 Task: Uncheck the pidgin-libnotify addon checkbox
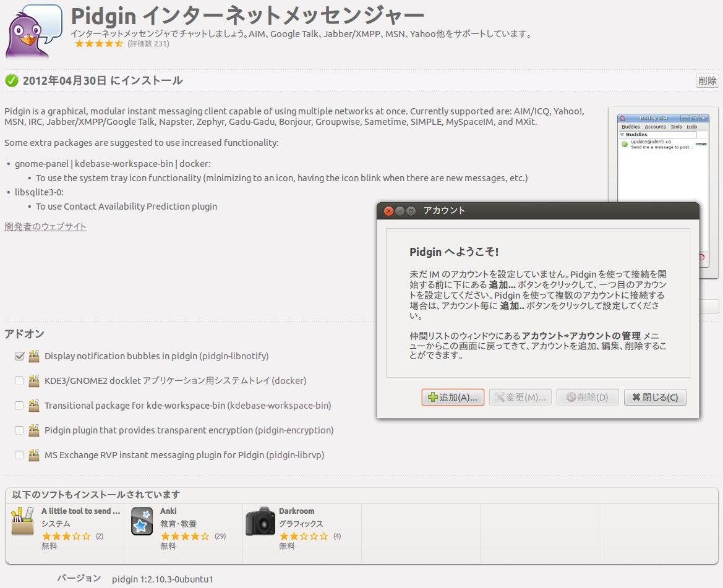point(19,356)
